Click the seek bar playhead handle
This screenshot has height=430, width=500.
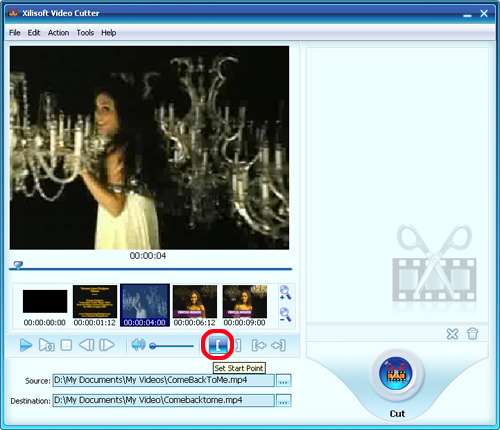click(x=18, y=265)
